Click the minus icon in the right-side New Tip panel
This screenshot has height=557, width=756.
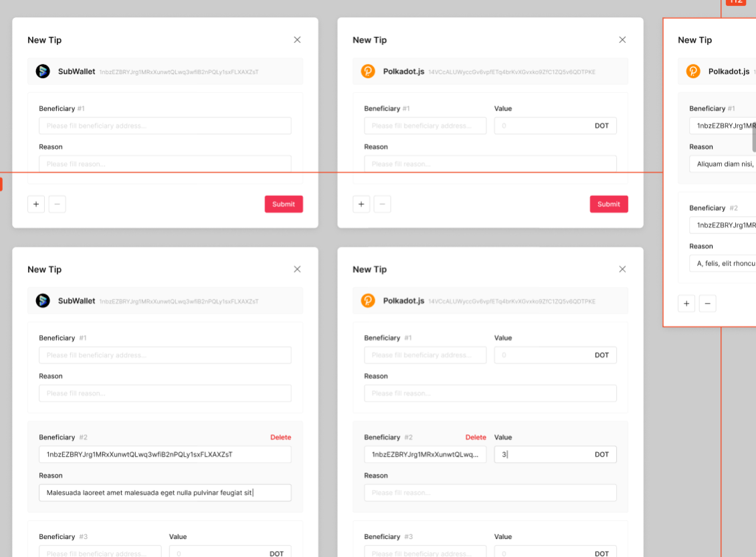(x=707, y=304)
